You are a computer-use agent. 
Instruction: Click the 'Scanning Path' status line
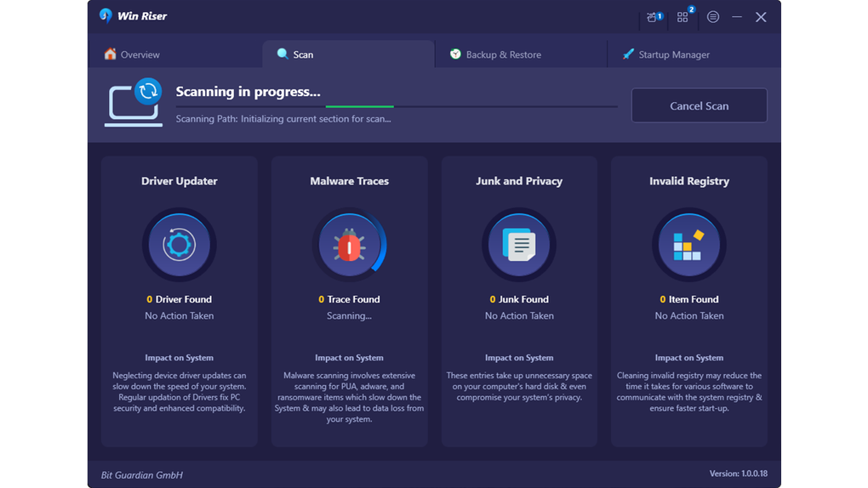[283, 119]
